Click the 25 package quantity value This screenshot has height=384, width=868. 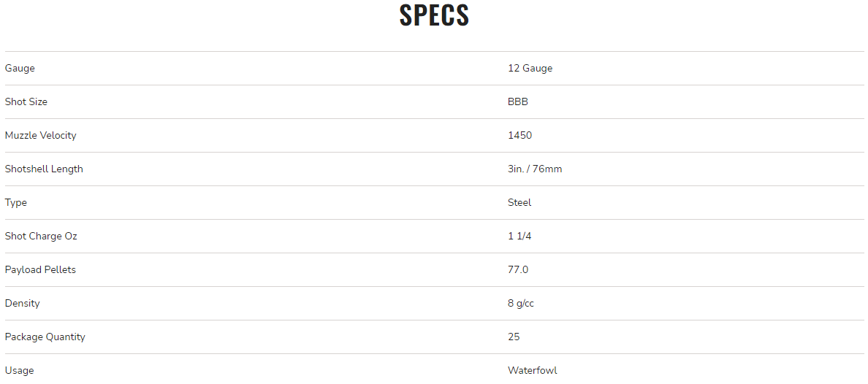[x=514, y=337]
